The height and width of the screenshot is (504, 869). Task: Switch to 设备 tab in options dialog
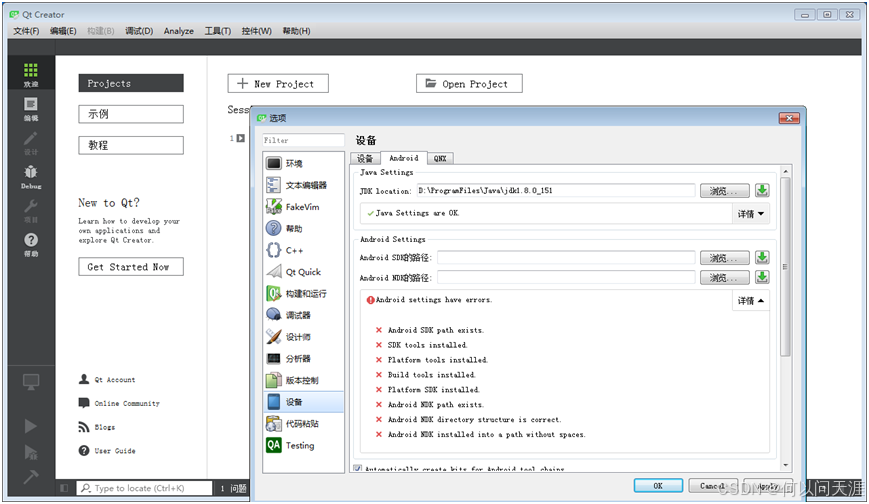pos(365,159)
